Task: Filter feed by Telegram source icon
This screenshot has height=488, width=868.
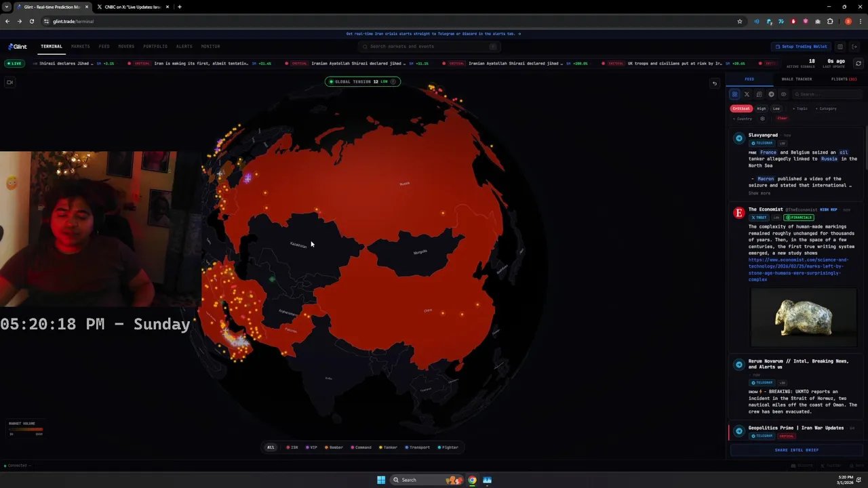Action: (x=771, y=94)
